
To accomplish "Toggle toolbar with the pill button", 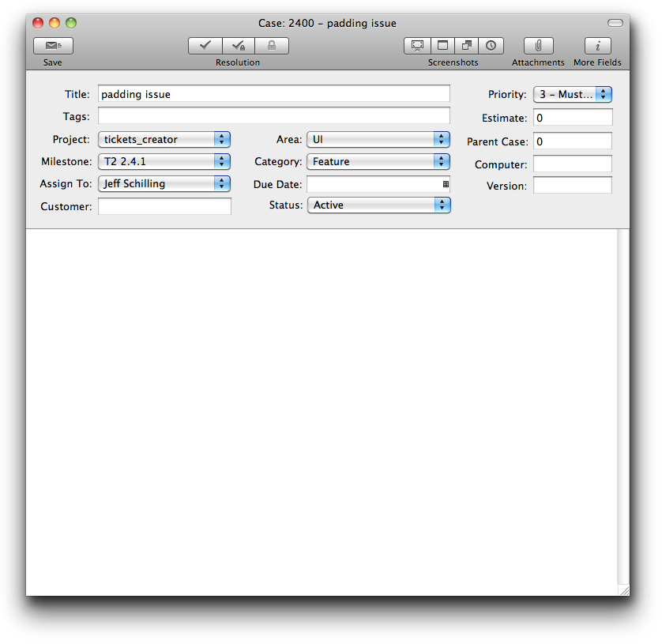I will pos(615,23).
